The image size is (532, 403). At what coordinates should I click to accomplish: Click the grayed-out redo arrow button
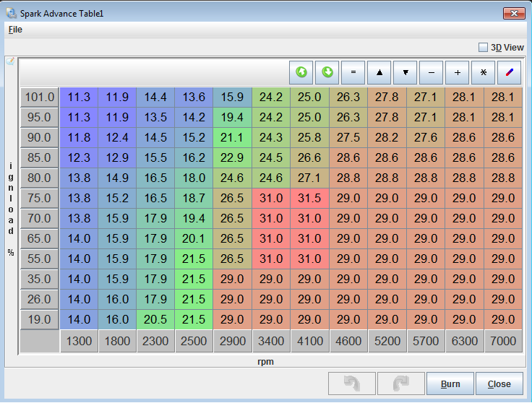[x=400, y=383]
